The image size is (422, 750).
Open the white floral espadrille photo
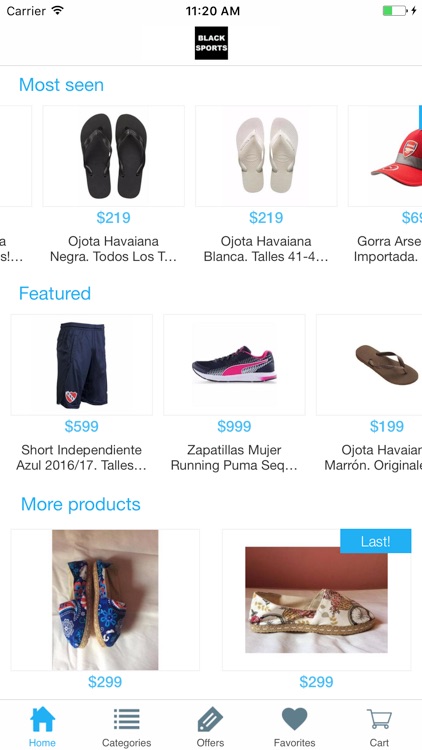click(316, 600)
